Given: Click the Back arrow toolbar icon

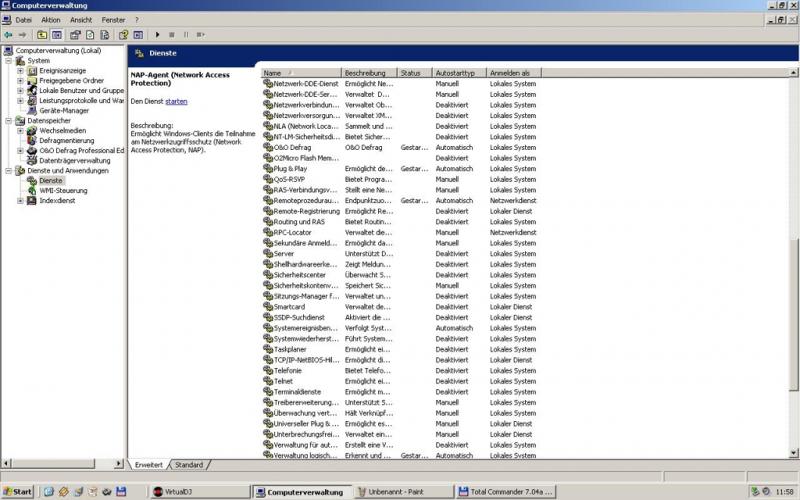Looking at the screenshot, I should (x=8, y=35).
